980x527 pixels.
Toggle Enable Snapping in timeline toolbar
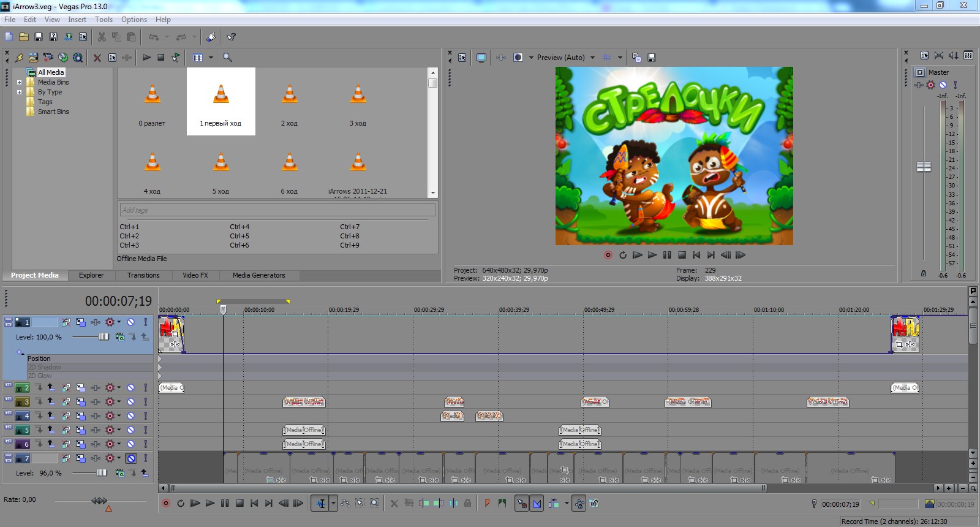point(522,504)
